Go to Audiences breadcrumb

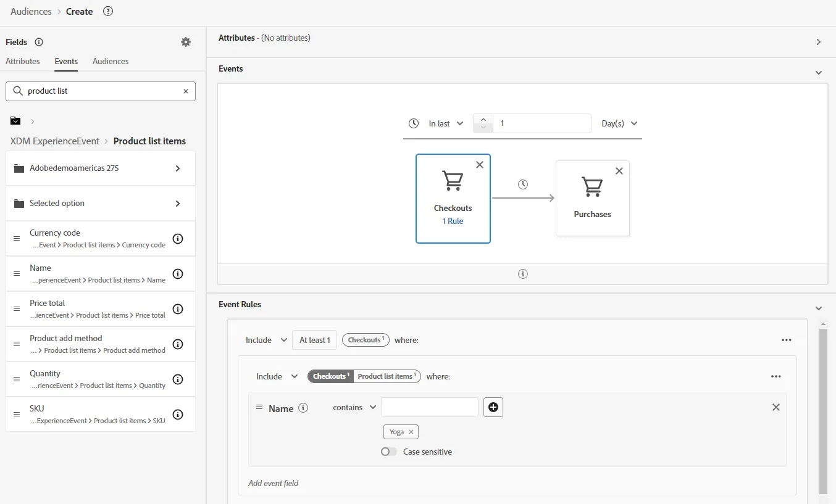[31, 11]
